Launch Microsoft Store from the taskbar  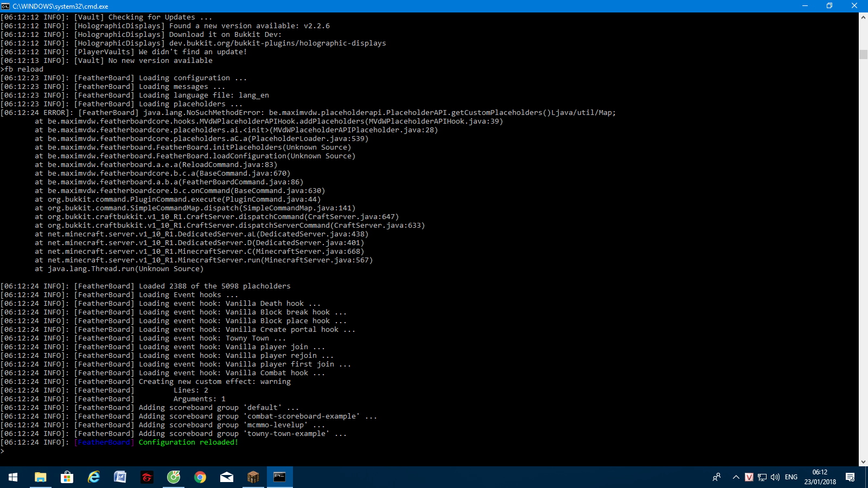(x=67, y=477)
